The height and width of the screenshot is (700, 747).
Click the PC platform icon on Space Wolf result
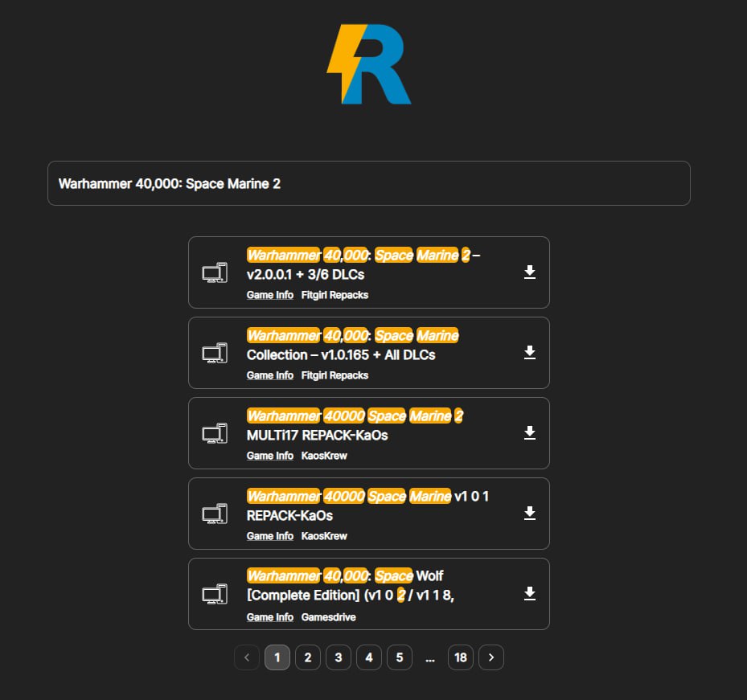[x=214, y=594]
